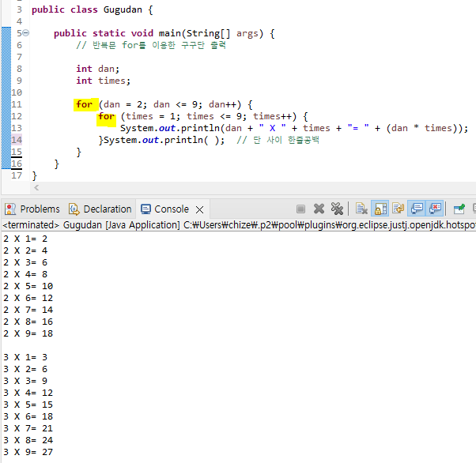This screenshot has width=476, height=463.
Task: Close the Console tab
Action: pos(199,209)
